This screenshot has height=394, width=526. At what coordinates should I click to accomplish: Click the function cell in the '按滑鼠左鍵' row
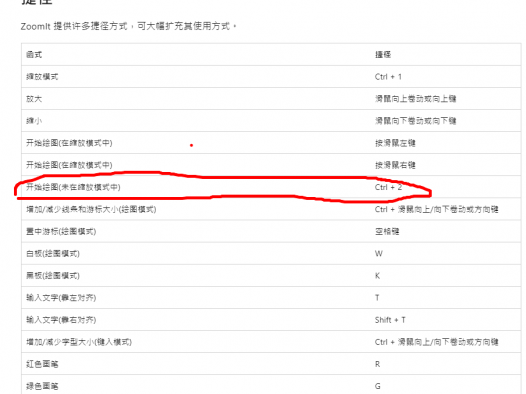(x=69, y=143)
